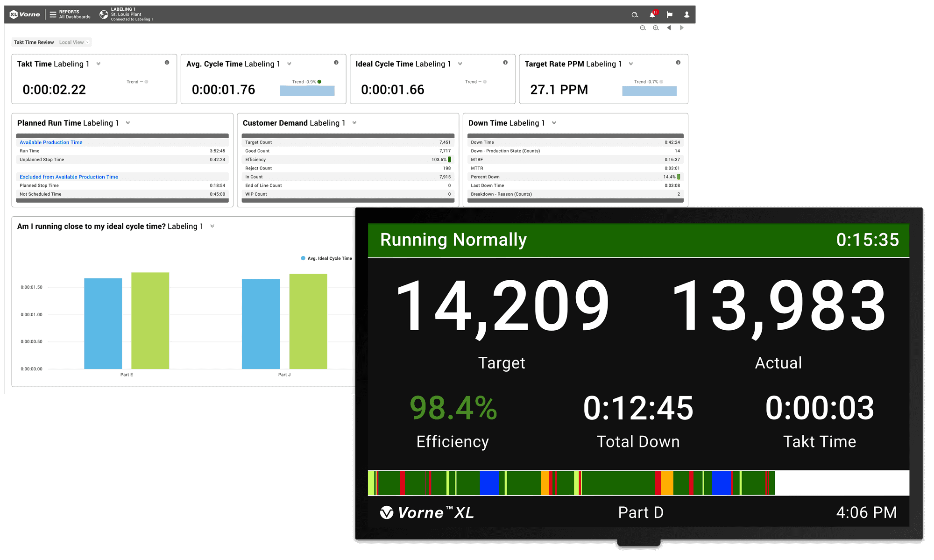Click Breakdown - Reason (Counts) row
This screenshot has height=560, width=934.
(x=575, y=194)
